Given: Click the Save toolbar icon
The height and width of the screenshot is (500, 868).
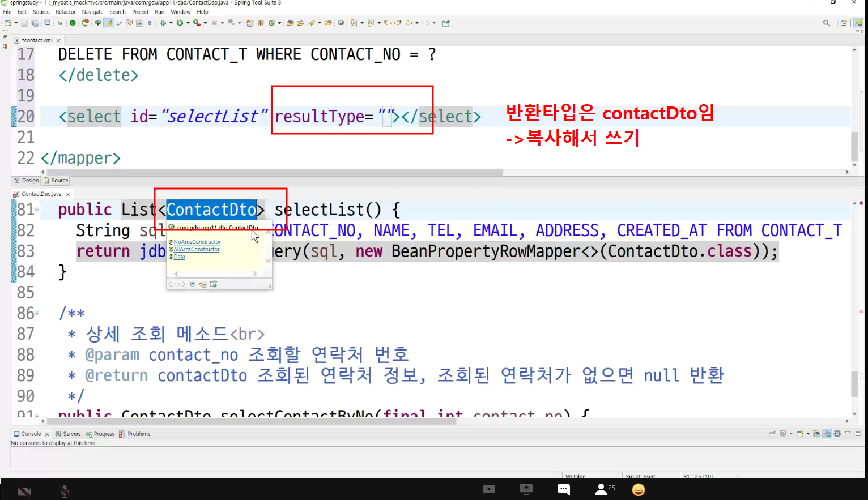Looking at the screenshot, I should point(24,23).
